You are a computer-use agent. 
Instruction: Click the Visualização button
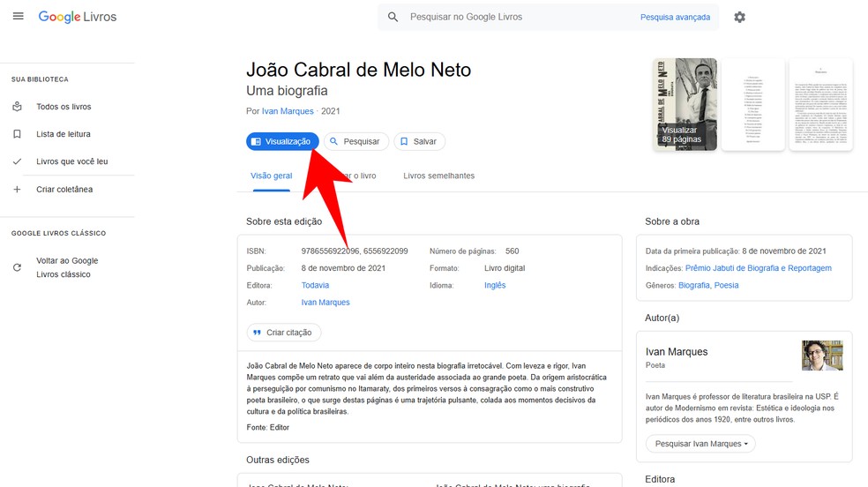282,142
